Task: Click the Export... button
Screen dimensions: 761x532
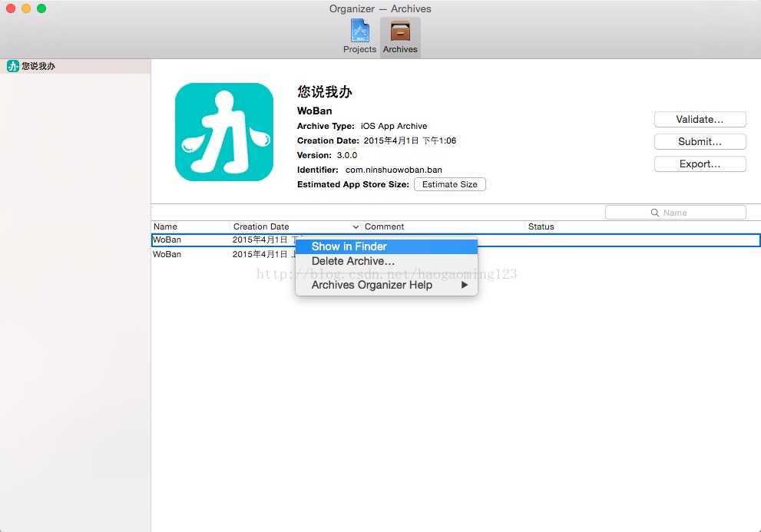Action: coord(700,164)
